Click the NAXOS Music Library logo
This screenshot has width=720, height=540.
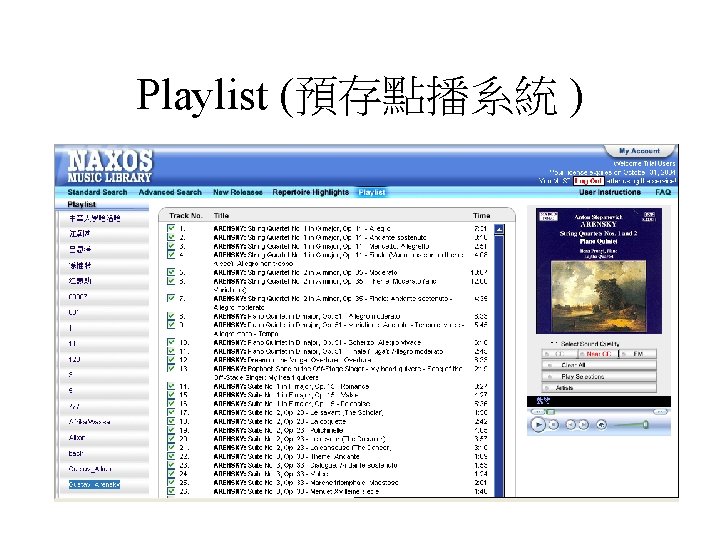point(110,166)
